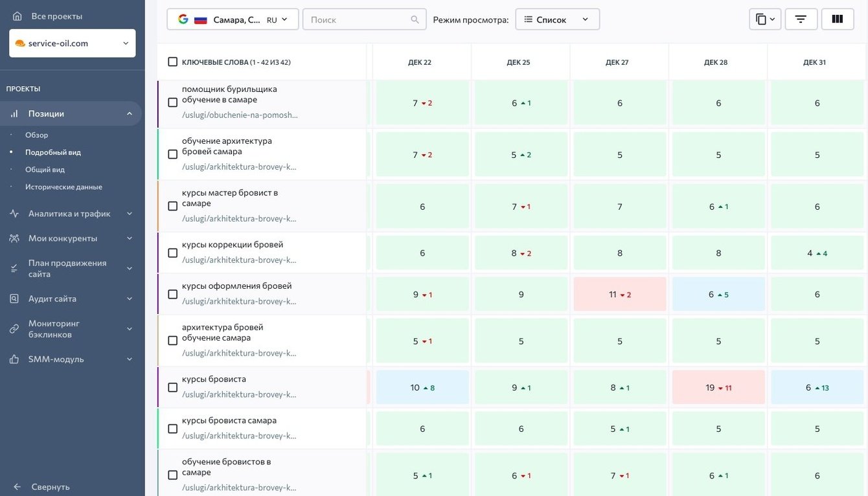868x496 pixels.
Task: Open the columns layout icon button
Action: coord(838,19)
